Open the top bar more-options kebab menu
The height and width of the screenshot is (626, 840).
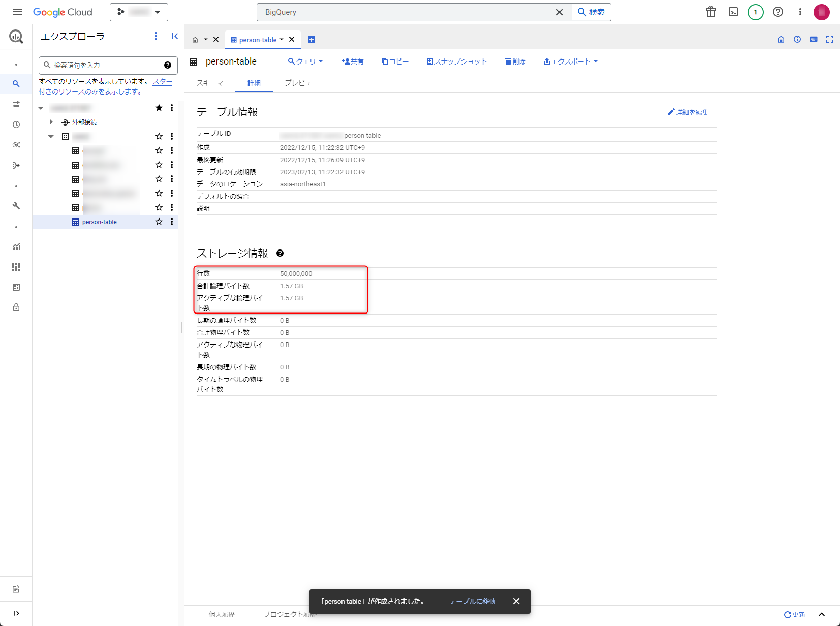[x=800, y=12]
